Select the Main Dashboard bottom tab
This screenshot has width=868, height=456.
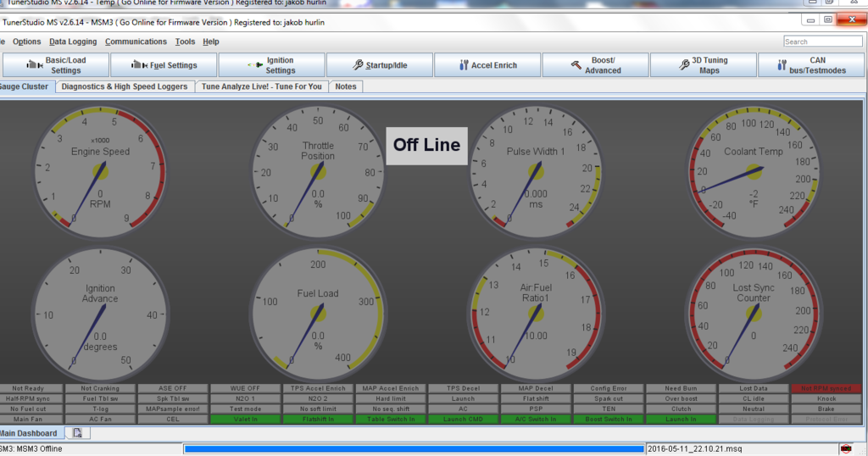[31, 433]
